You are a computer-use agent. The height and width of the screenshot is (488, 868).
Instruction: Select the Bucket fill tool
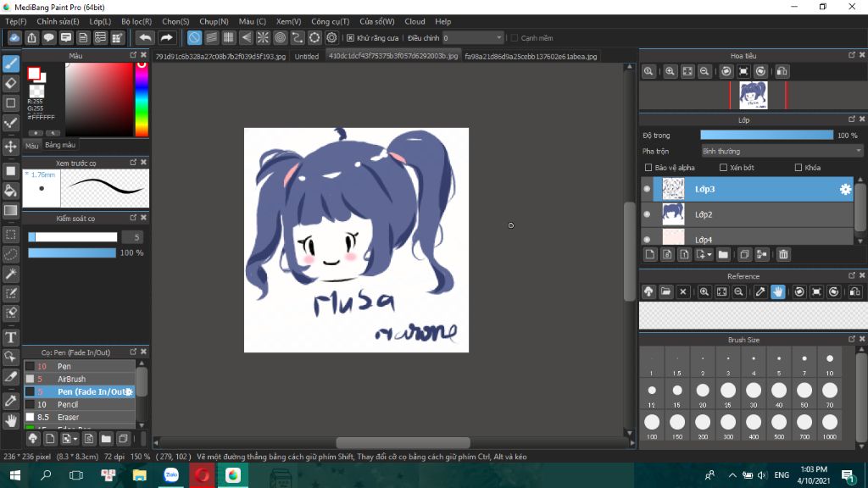point(11,191)
